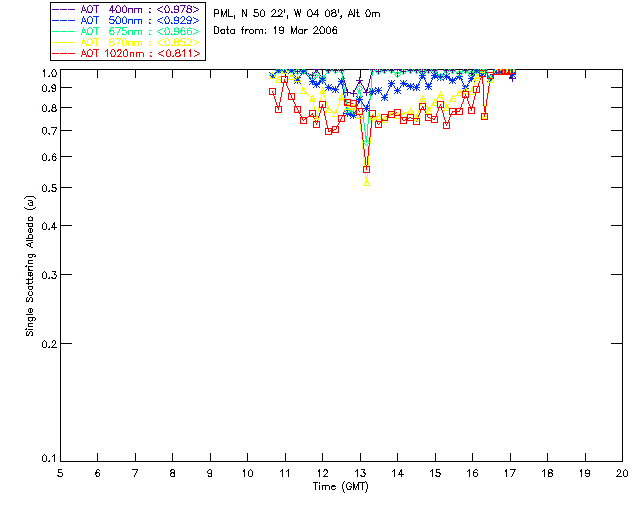The height and width of the screenshot is (512, 640).
Task: Click the purple dashed line sample in legend
Action: 64,9
